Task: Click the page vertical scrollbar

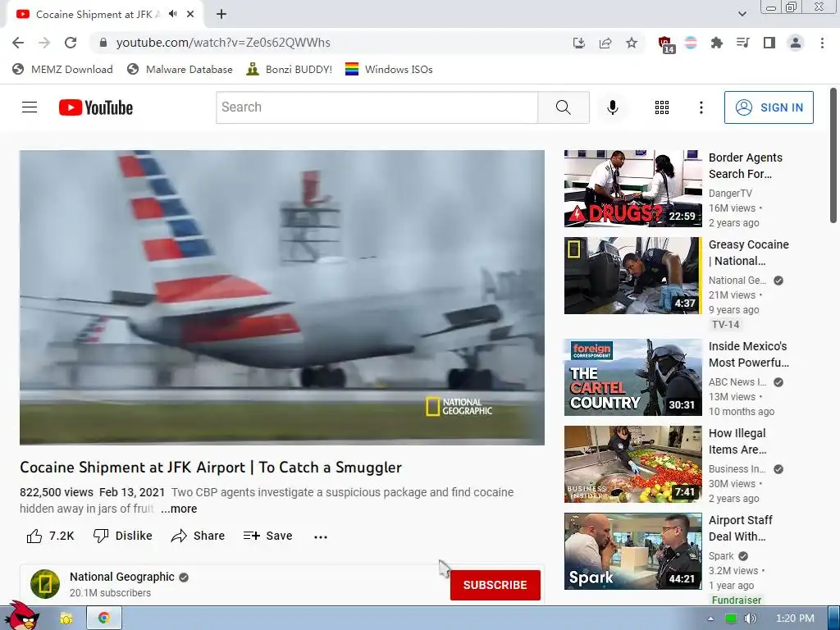Action: [833, 155]
